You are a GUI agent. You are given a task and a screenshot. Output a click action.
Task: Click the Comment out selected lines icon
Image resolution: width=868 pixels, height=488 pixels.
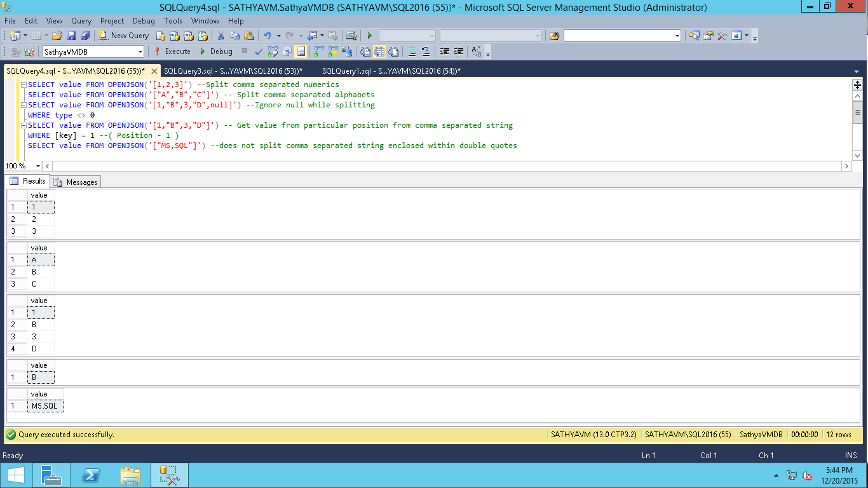click(412, 51)
